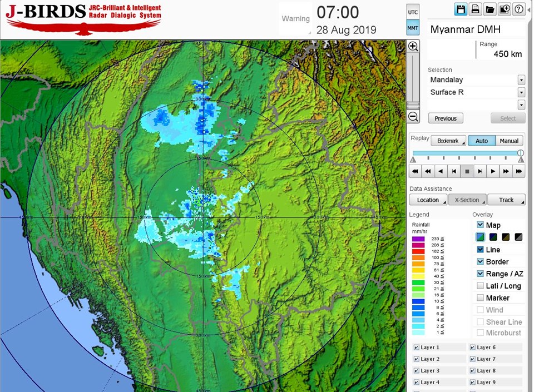Click the replay timeline slider bar

[x=466, y=153]
